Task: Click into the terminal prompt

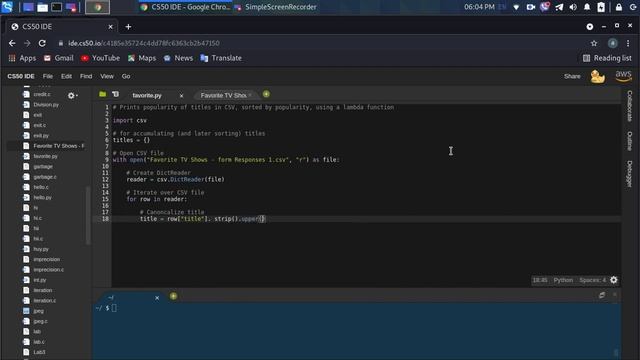Action: coord(114,308)
